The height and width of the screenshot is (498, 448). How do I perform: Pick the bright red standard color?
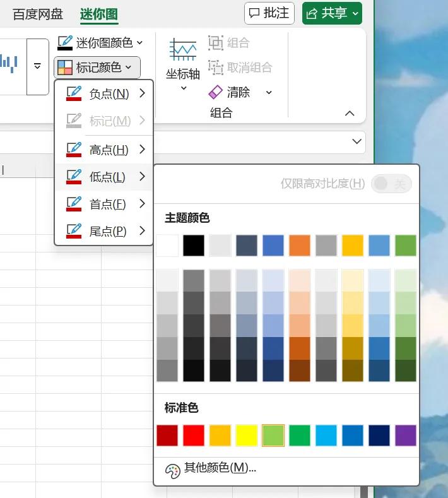pos(194,436)
